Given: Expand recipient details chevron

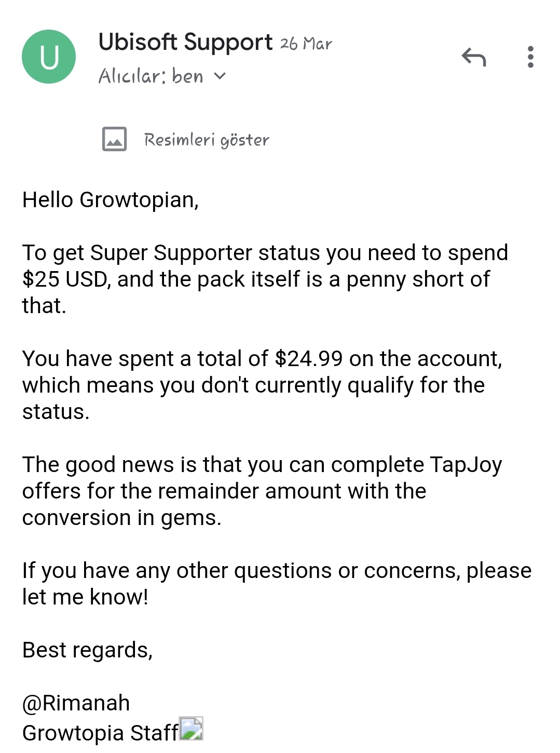Looking at the screenshot, I should pyautogui.click(x=220, y=76).
